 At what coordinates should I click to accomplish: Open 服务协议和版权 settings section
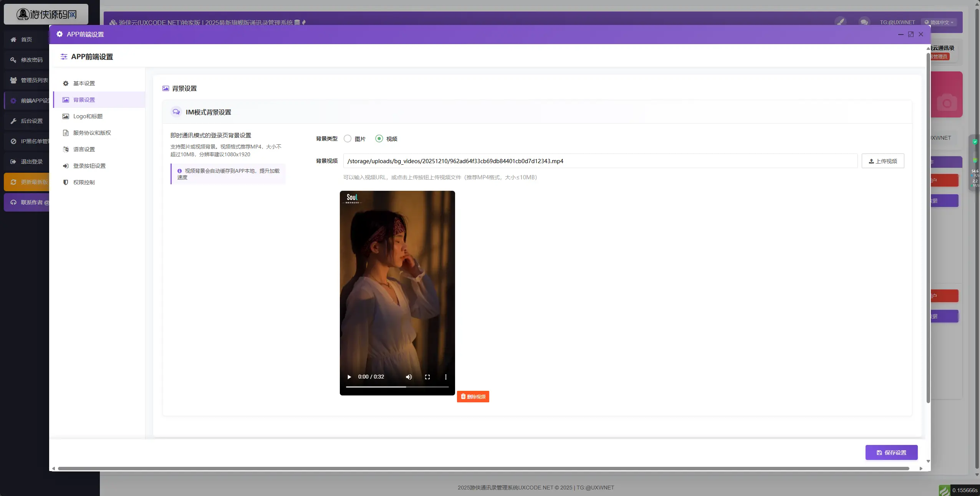[92, 133]
